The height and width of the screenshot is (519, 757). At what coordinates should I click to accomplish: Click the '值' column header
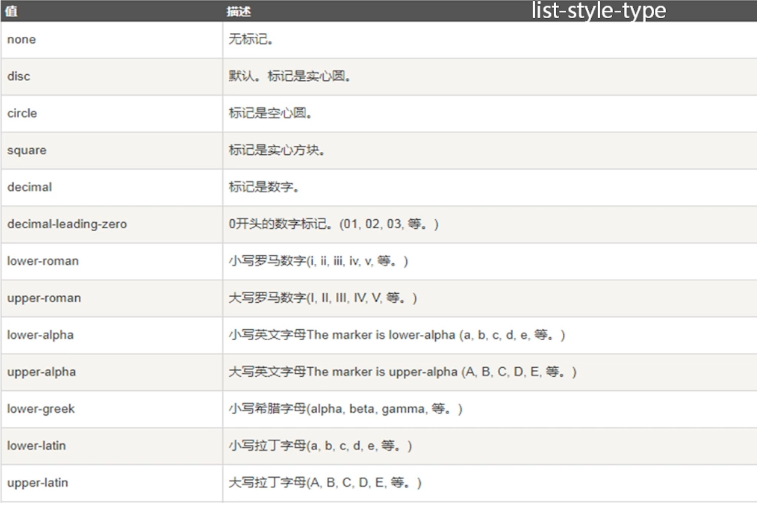(11, 11)
